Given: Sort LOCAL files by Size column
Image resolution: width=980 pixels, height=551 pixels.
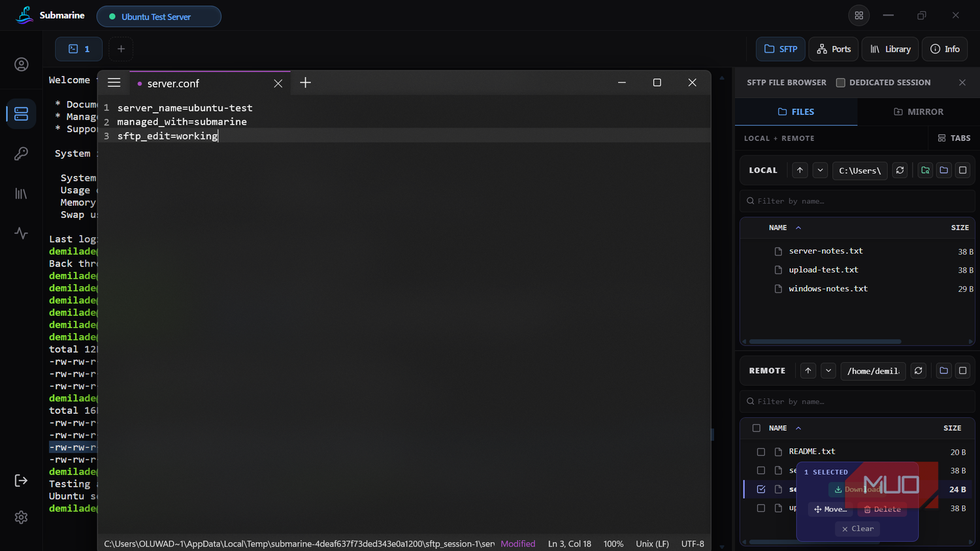Looking at the screenshot, I should 960,228.
